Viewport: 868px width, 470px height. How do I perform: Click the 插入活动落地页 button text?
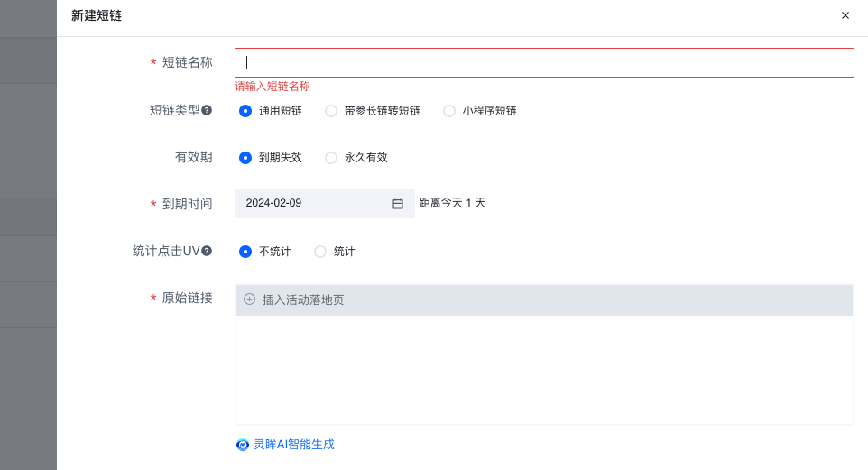pos(303,300)
